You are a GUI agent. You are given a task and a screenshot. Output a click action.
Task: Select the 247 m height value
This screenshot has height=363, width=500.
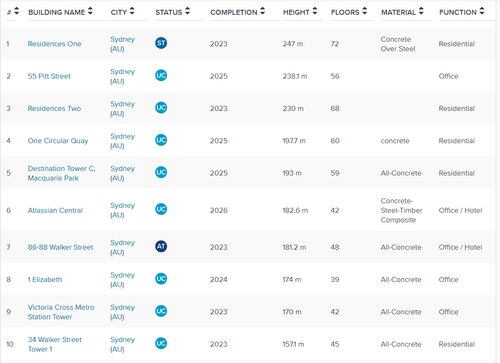(293, 44)
